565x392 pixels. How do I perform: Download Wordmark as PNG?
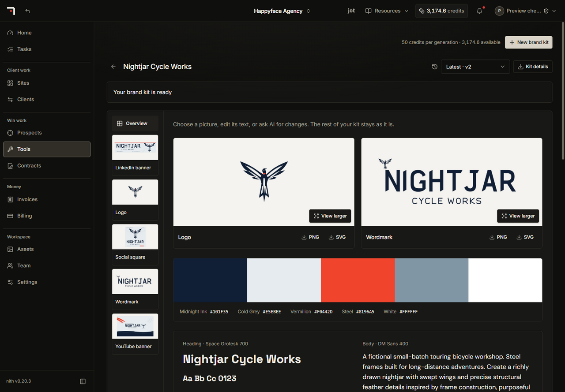(x=498, y=237)
